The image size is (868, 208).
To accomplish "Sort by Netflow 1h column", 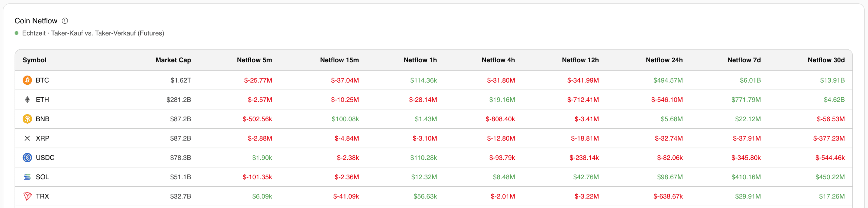I will 420,60.
